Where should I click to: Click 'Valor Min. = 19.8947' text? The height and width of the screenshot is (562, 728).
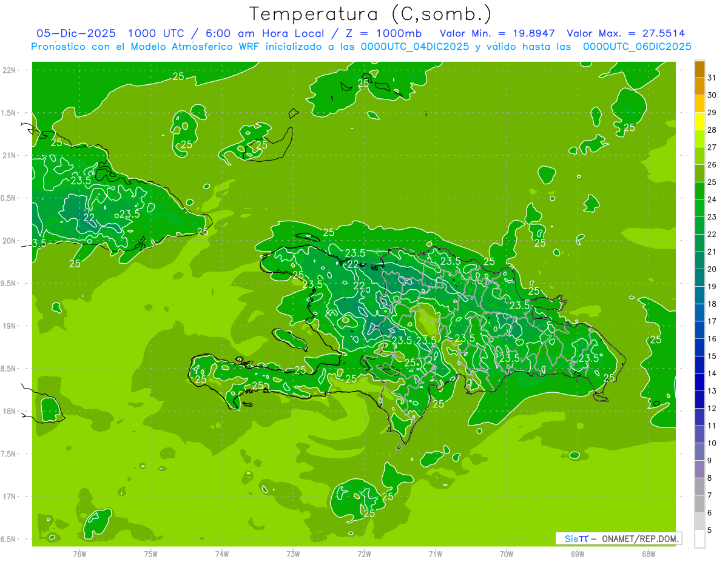pyautogui.click(x=497, y=33)
